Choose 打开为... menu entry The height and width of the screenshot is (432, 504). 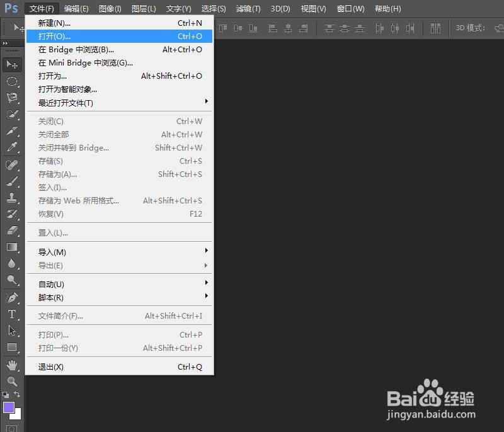coord(119,76)
